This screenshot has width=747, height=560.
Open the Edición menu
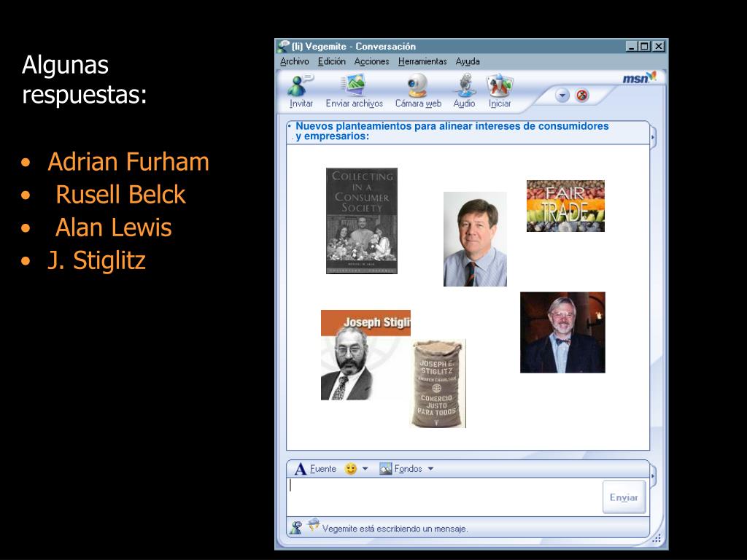click(x=332, y=61)
